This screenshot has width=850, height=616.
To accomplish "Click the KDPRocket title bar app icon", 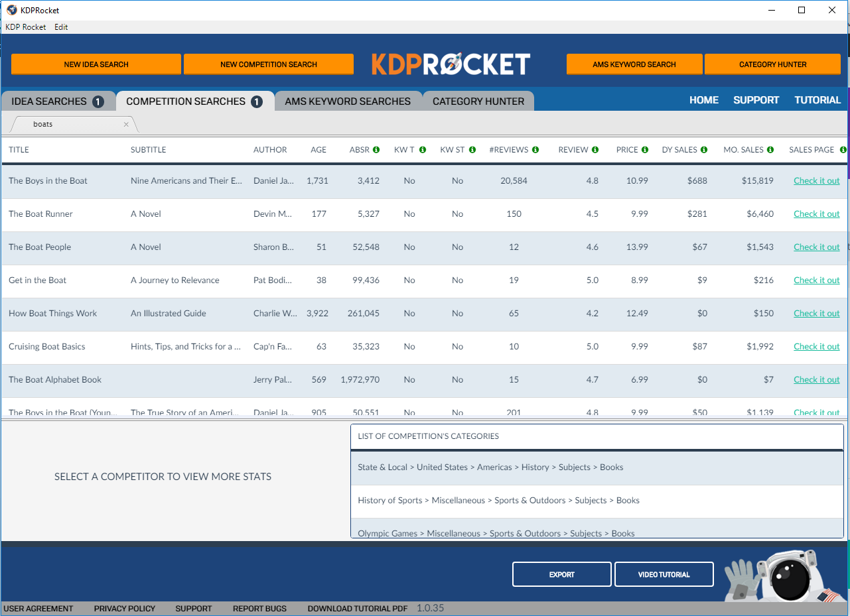I will tap(11, 10).
